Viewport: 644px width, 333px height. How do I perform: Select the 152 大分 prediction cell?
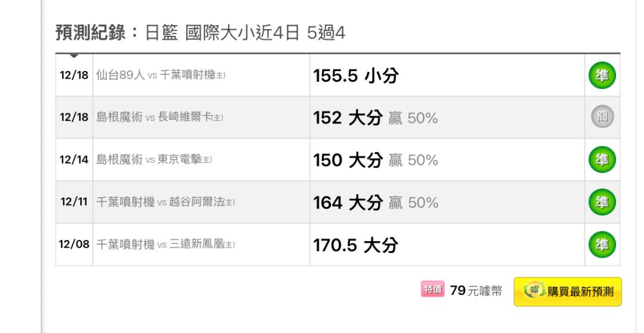[x=447, y=117]
